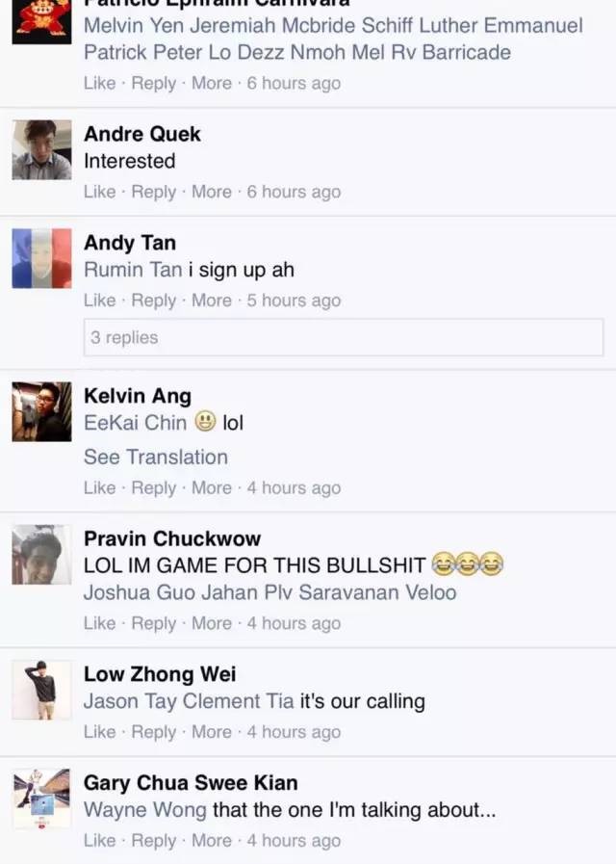This screenshot has height=864, width=616.
Task: Like Low Zhong Wei's comment
Action: pos(100,732)
